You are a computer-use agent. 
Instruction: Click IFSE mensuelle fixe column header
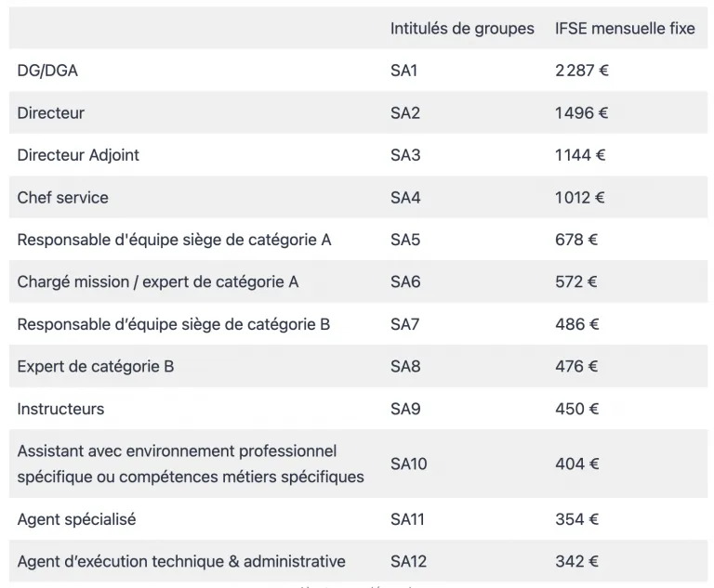click(x=625, y=28)
